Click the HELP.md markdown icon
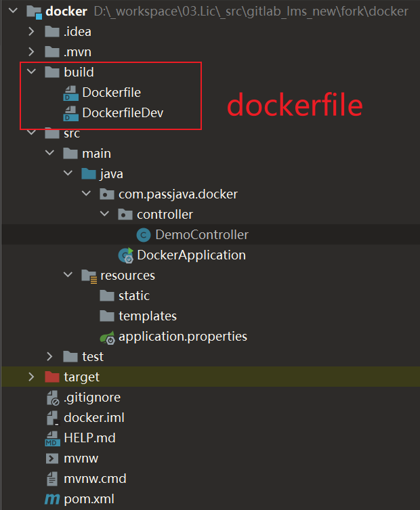The image size is (420, 510). [x=52, y=438]
